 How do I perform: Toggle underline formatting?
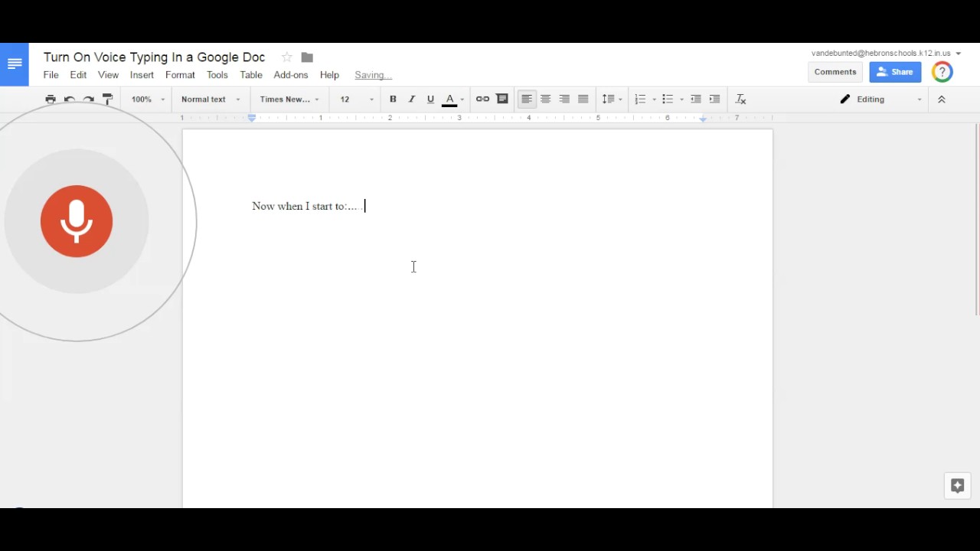coord(430,99)
